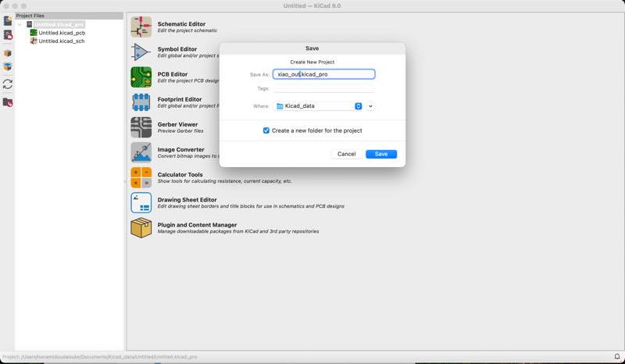Click the New Project icon in left toolbar
This screenshot has width=625, height=364.
(8, 21)
